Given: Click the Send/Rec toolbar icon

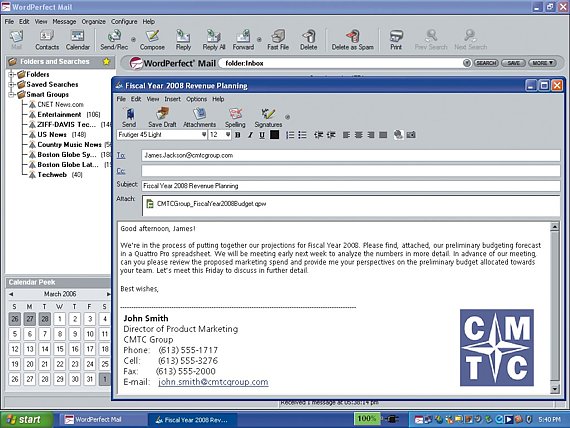Looking at the screenshot, I should pos(114,40).
